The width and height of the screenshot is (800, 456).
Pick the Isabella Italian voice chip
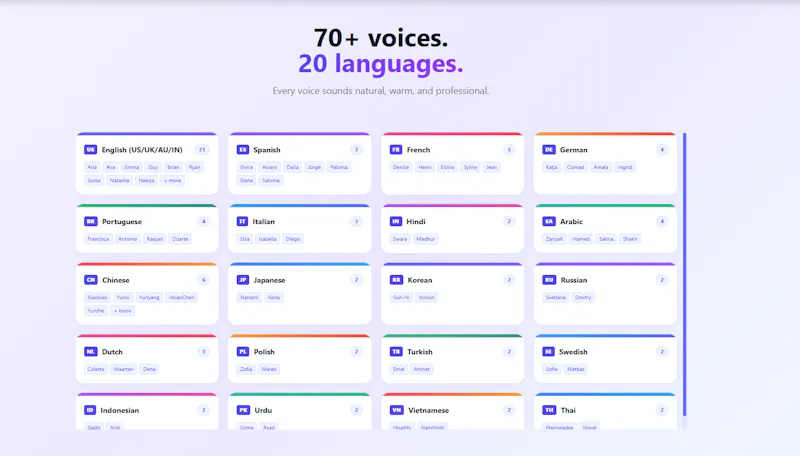[x=267, y=239]
